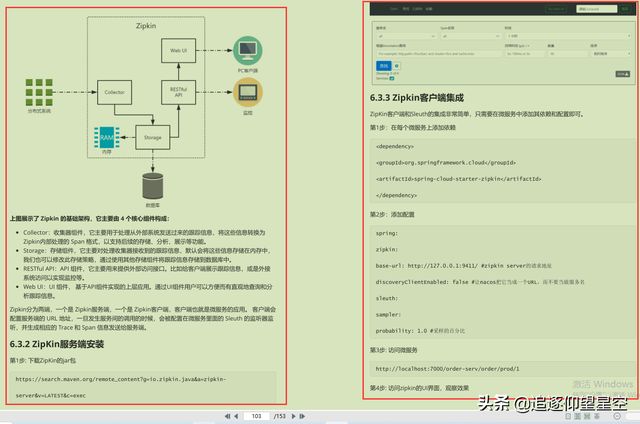
Task: Go to the previous page arrow
Action: (236, 416)
